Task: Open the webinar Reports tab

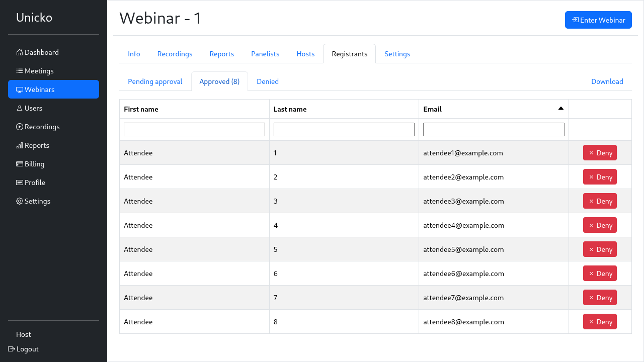Action: pyautogui.click(x=222, y=54)
